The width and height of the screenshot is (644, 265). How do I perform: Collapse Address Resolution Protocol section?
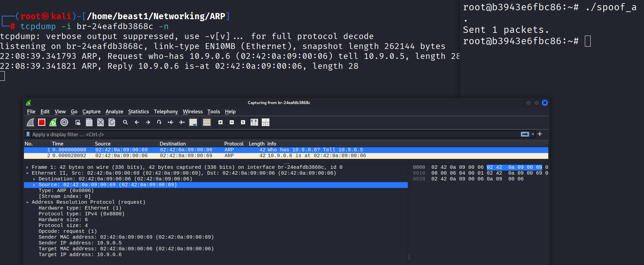coord(27,202)
